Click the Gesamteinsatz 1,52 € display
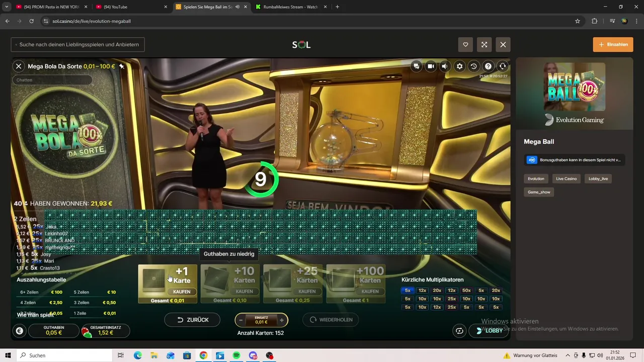This screenshot has width=644, height=362. [x=106, y=331]
